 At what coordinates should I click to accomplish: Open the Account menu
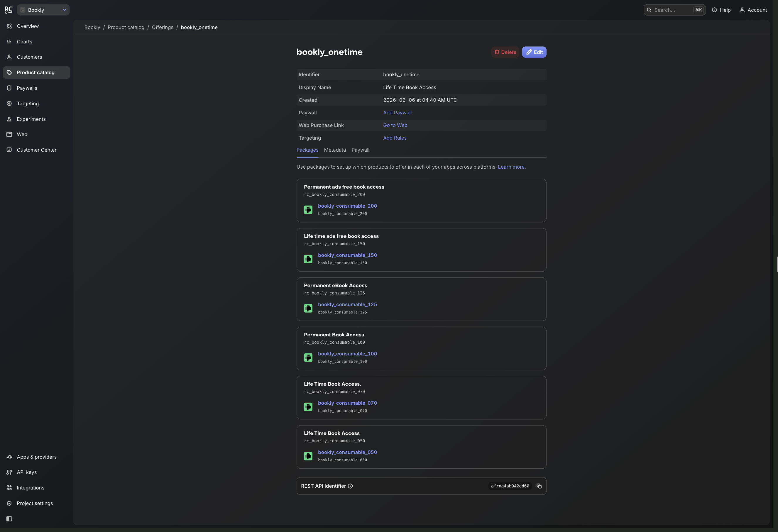click(753, 10)
